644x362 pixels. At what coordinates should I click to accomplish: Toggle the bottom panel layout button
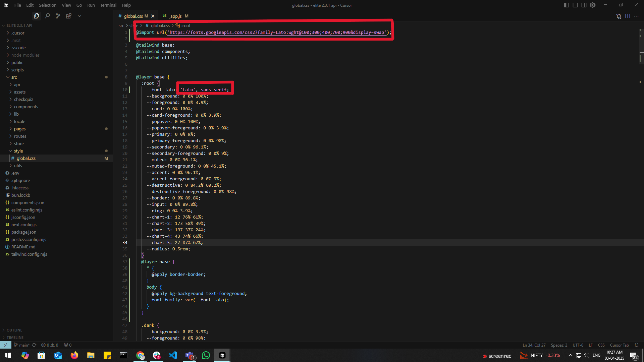click(575, 5)
